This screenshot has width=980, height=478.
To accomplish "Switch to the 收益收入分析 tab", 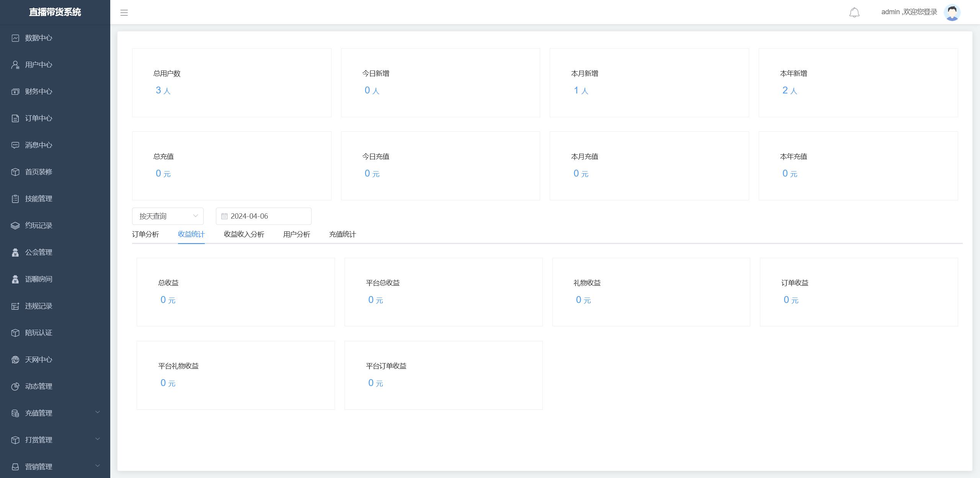I will pyautogui.click(x=244, y=234).
